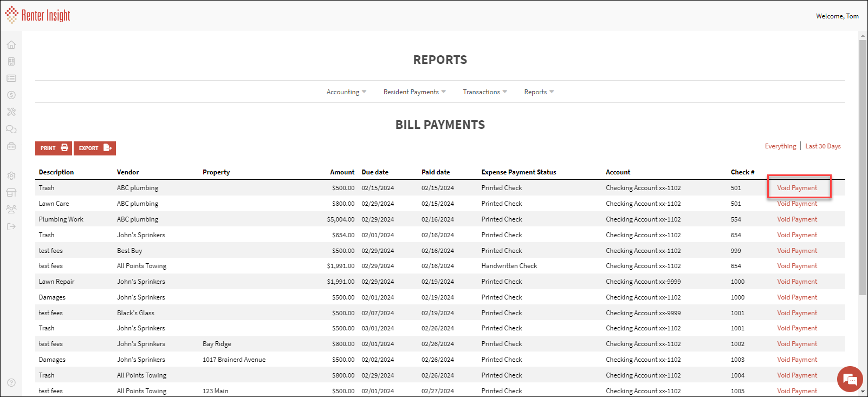Click the Amount column header
Image resolution: width=868 pixels, height=397 pixels.
coord(342,172)
